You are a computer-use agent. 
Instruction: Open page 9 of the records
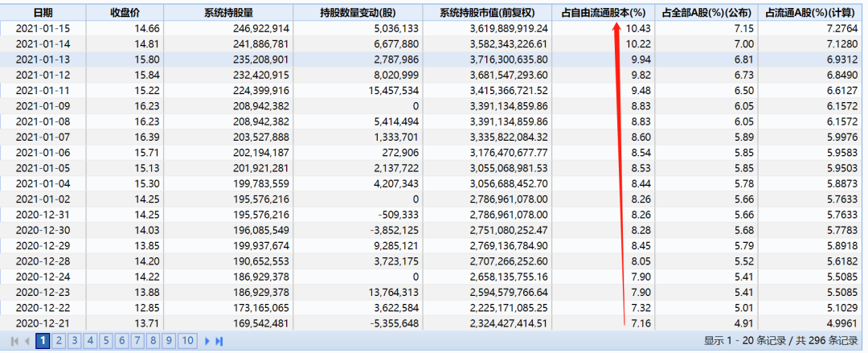coord(169,341)
